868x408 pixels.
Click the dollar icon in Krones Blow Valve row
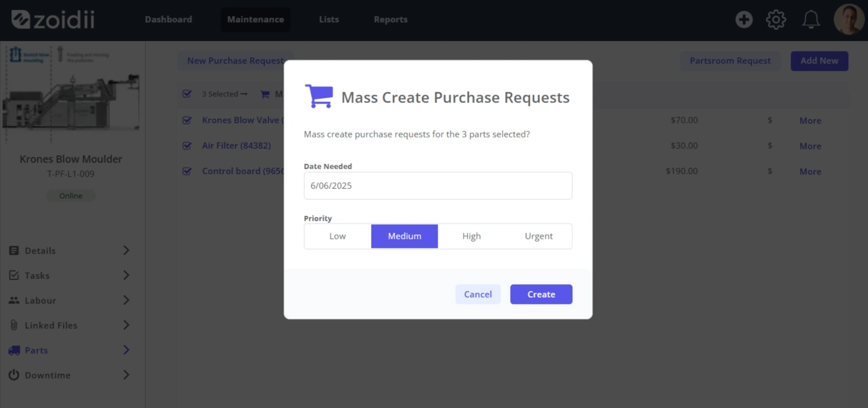pyautogui.click(x=770, y=121)
